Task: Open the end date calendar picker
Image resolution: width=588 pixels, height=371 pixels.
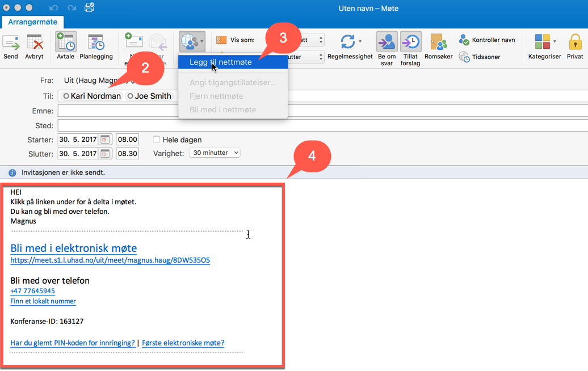Action: pyautogui.click(x=105, y=154)
